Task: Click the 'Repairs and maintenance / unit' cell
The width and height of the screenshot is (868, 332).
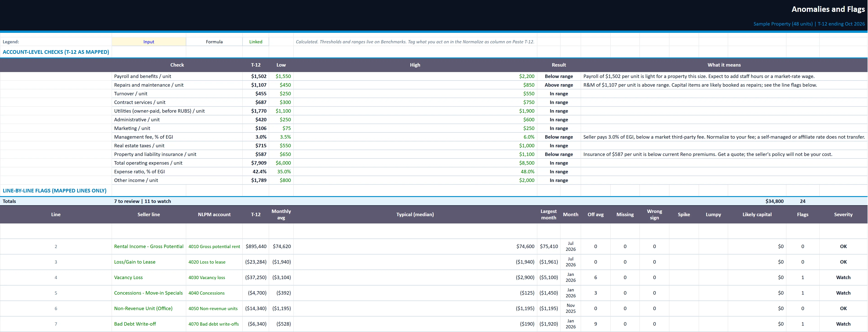Action: 177,85
